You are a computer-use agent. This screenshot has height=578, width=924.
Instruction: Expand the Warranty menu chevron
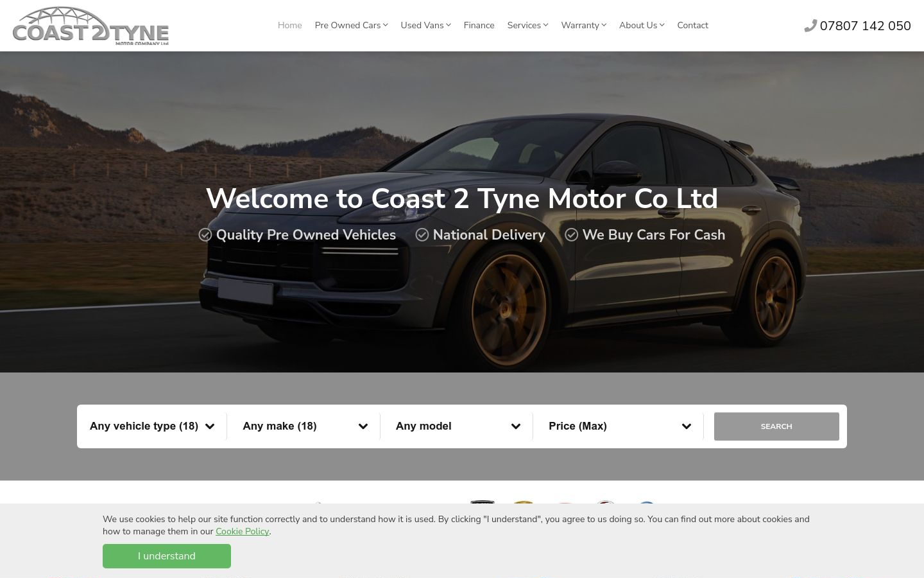pos(604,25)
